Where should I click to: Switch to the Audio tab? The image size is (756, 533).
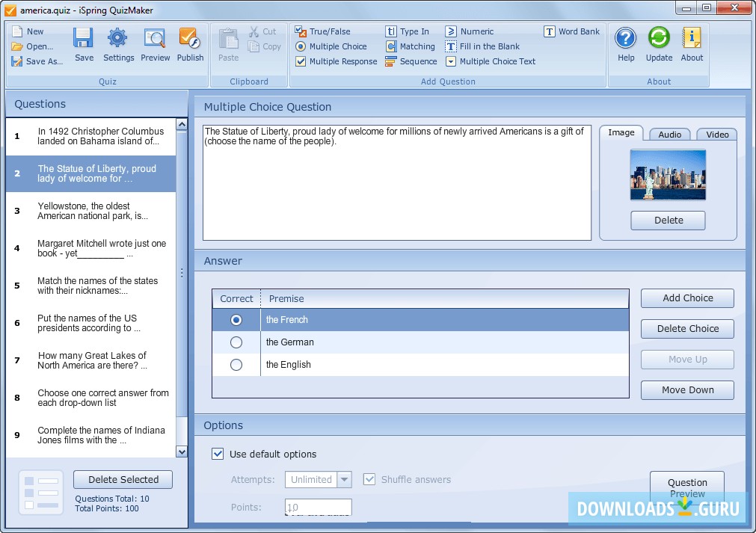670,135
